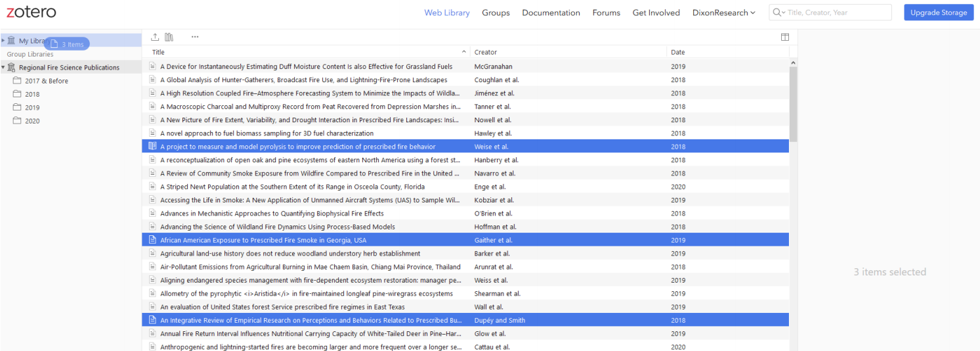Select 'A New Picture of Fire Extent' item
The height and width of the screenshot is (351, 980).
pyautogui.click(x=465, y=120)
